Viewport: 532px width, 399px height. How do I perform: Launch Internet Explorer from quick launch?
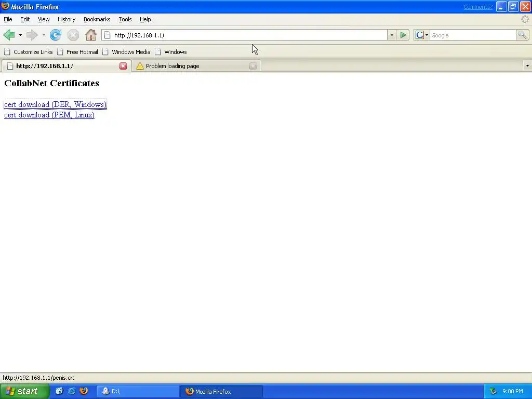[x=72, y=391]
